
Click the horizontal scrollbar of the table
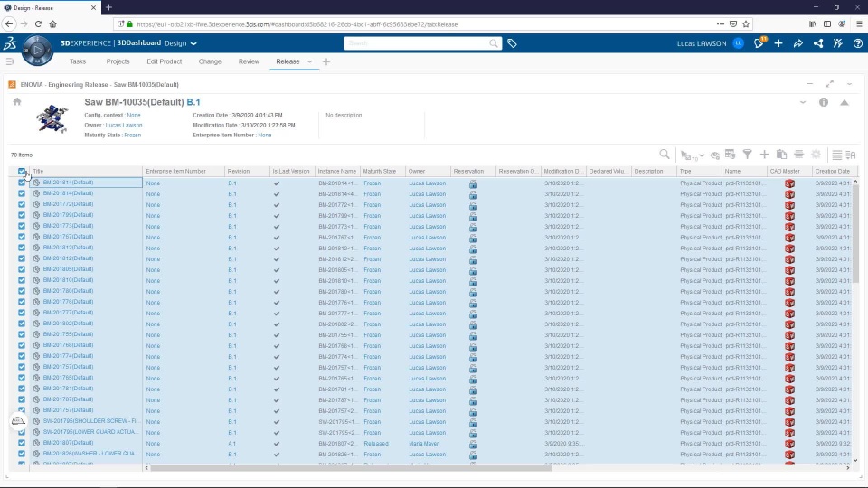pos(351,467)
